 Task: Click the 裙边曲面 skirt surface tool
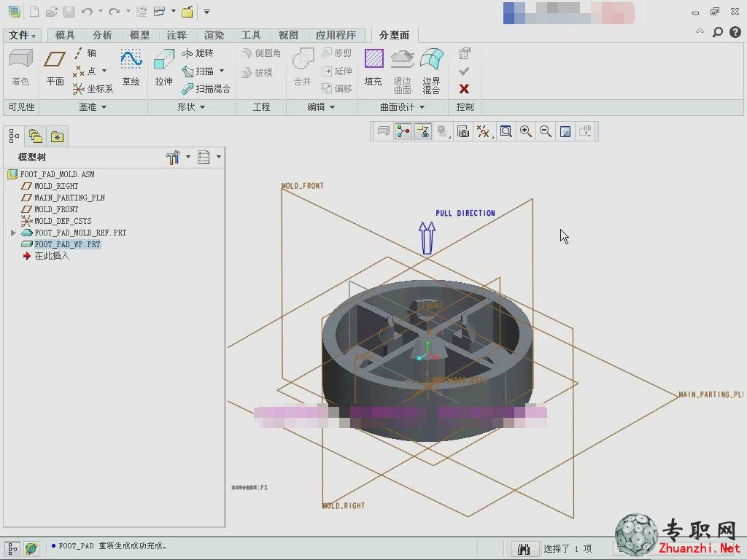click(402, 71)
